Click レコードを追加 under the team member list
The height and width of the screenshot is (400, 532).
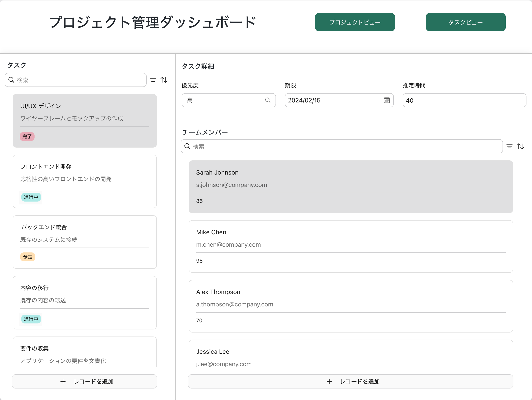(x=351, y=381)
